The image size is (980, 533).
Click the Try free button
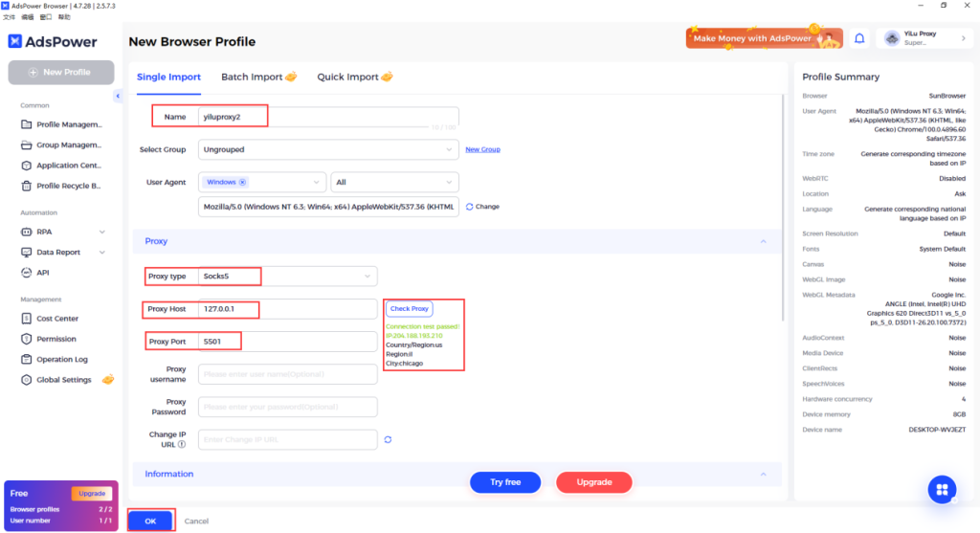(x=505, y=482)
